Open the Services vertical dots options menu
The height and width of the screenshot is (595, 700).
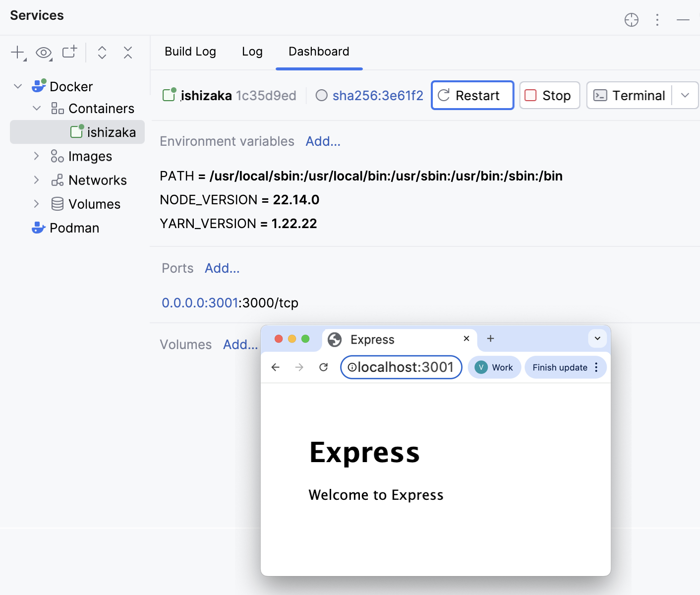point(657,20)
